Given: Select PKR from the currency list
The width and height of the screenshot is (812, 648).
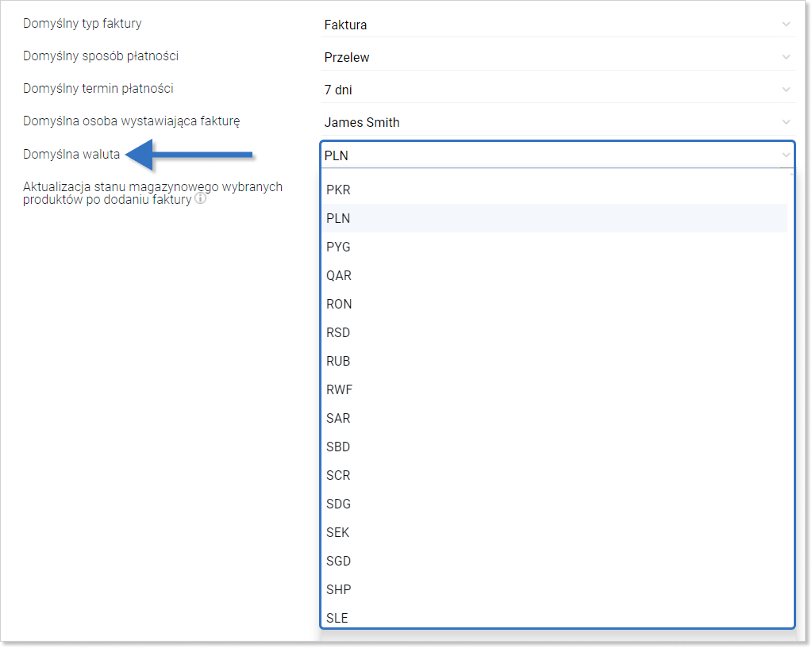Looking at the screenshot, I should pyautogui.click(x=554, y=190).
